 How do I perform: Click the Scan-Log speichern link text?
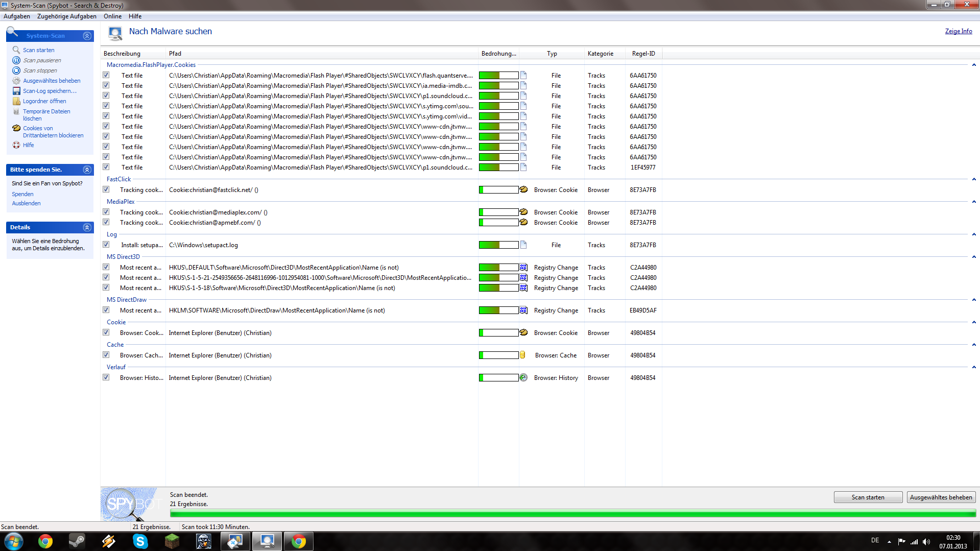(50, 91)
